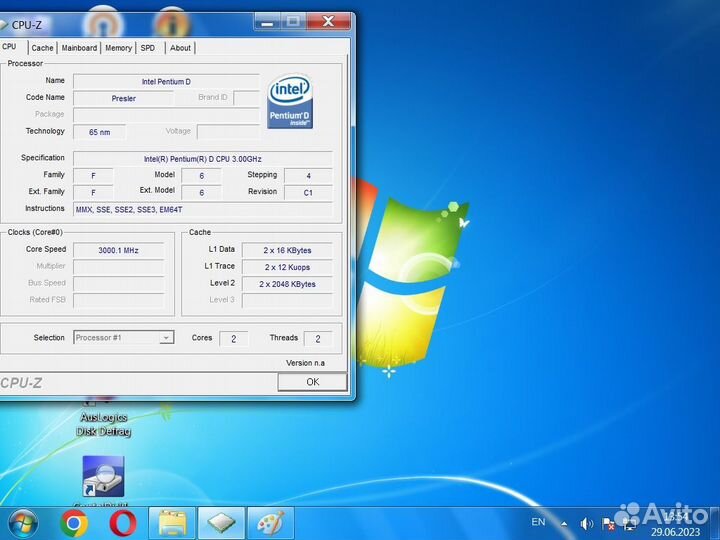Open the volume speaker tray icon
Image resolution: width=720 pixels, height=540 pixels.
coord(586,523)
